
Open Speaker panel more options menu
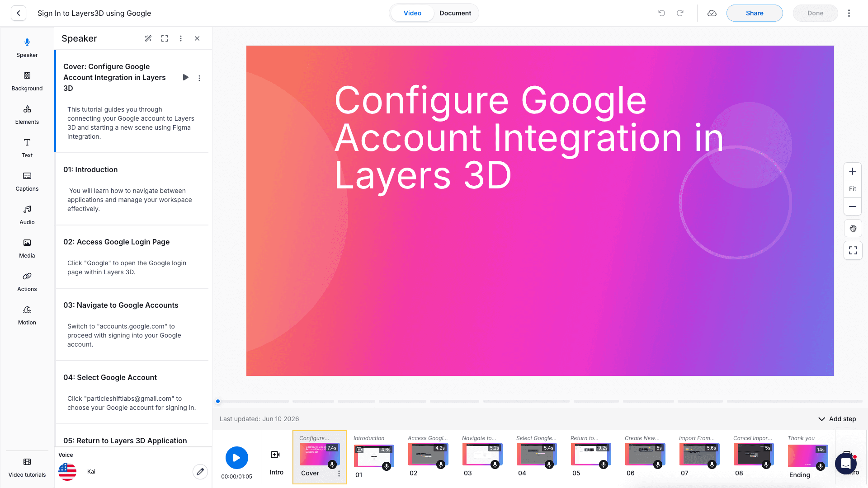(181, 38)
